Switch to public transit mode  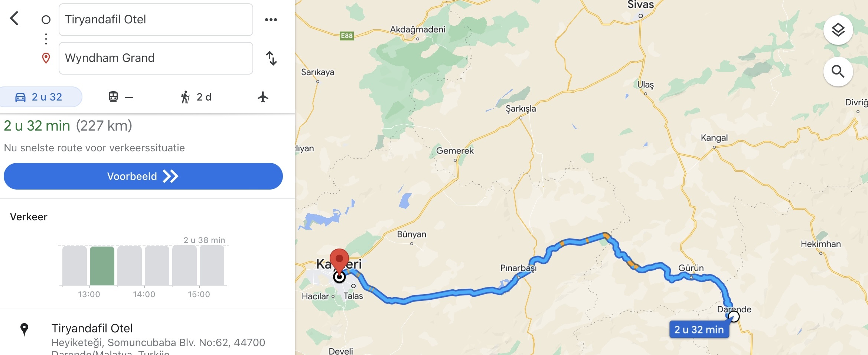click(x=121, y=97)
